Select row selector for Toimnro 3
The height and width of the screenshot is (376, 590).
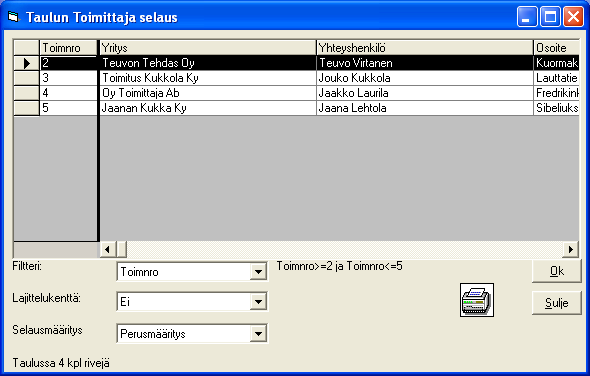tap(26, 78)
